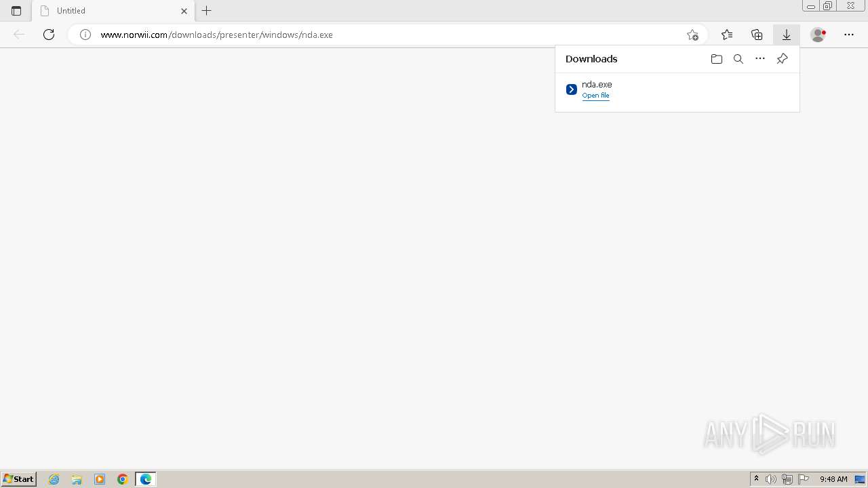The height and width of the screenshot is (488, 868).
Task: Refresh the current page
Action: 49,35
